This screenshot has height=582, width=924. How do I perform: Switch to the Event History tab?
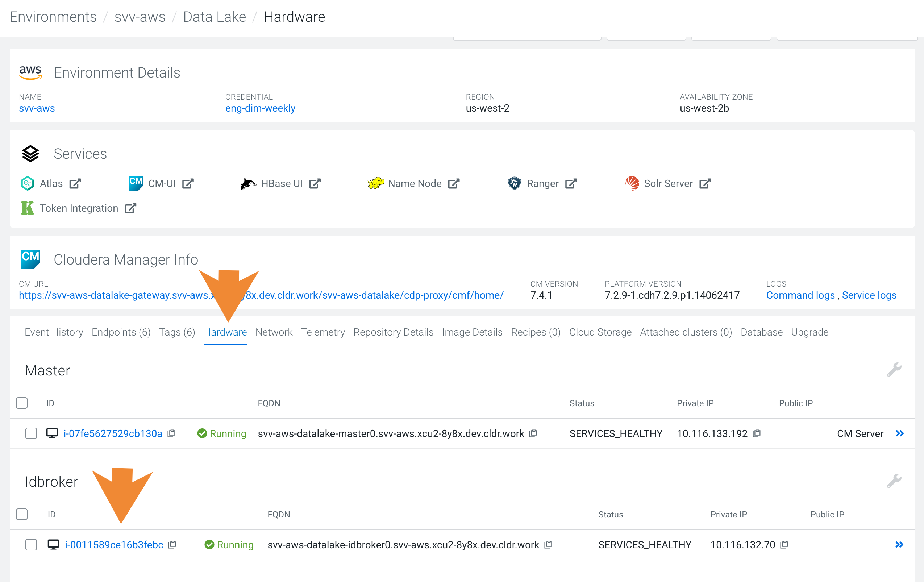(x=54, y=332)
